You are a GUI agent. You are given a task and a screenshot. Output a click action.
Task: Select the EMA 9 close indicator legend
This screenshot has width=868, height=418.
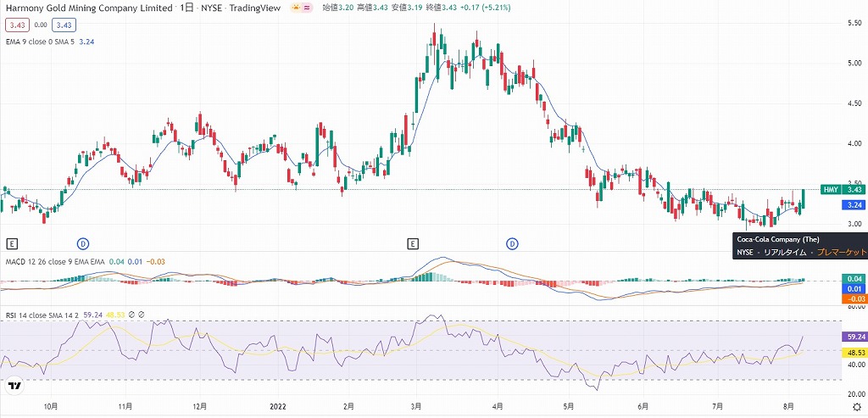(37, 42)
